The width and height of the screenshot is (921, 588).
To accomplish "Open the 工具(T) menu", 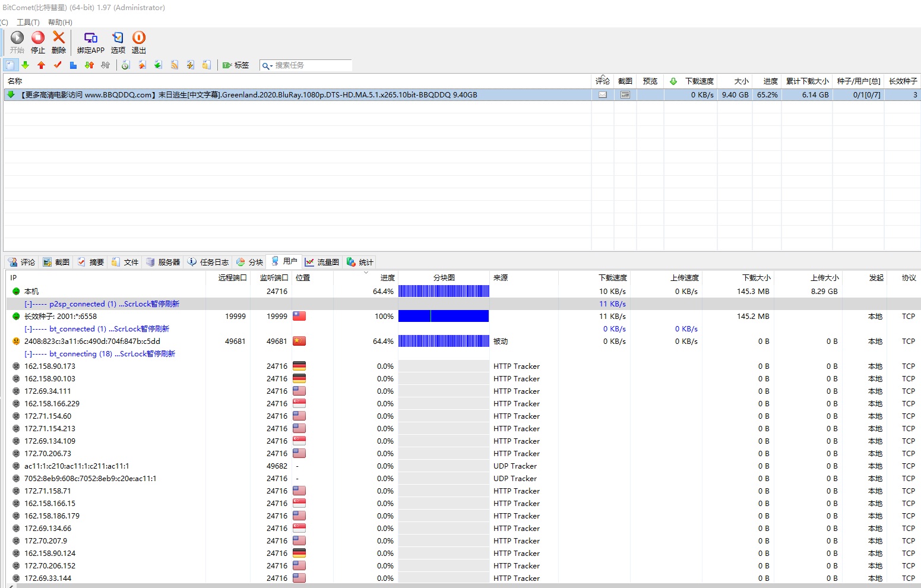I will click(28, 23).
